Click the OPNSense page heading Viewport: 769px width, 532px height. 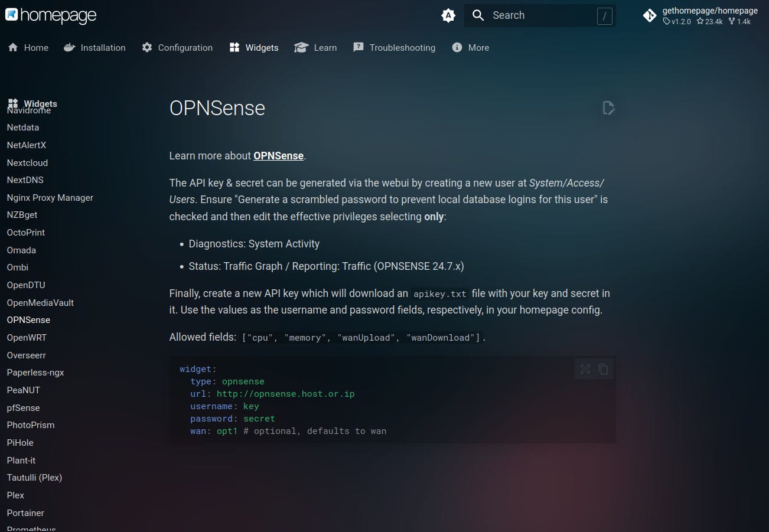click(x=217, y=108)
